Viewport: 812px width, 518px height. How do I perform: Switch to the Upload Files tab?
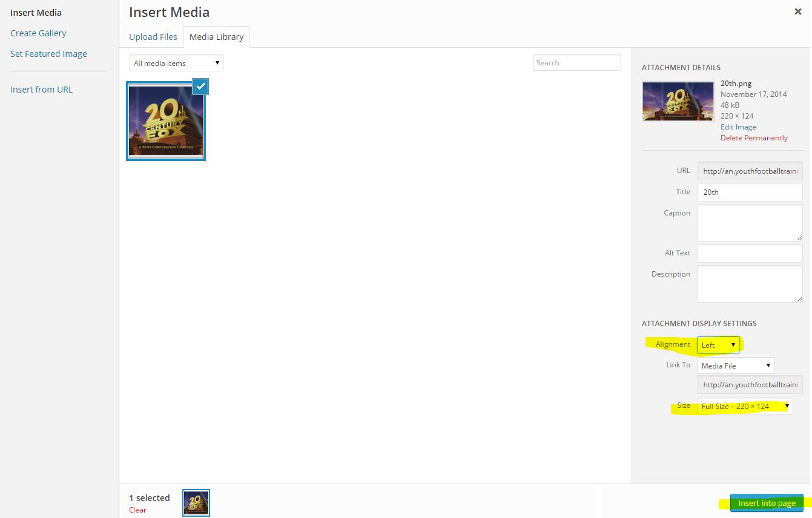coord(153,37)
